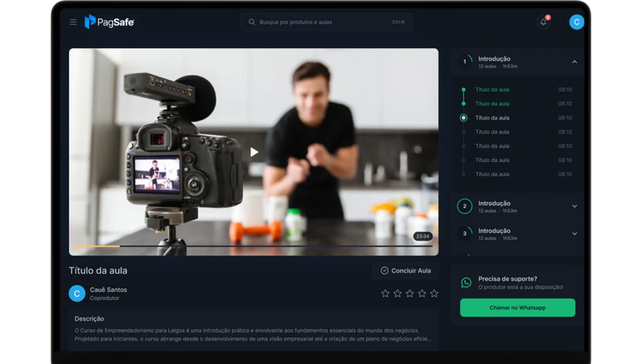Collapse module 1 Introdução section
The image size is (642, 364).
[574, 62]
